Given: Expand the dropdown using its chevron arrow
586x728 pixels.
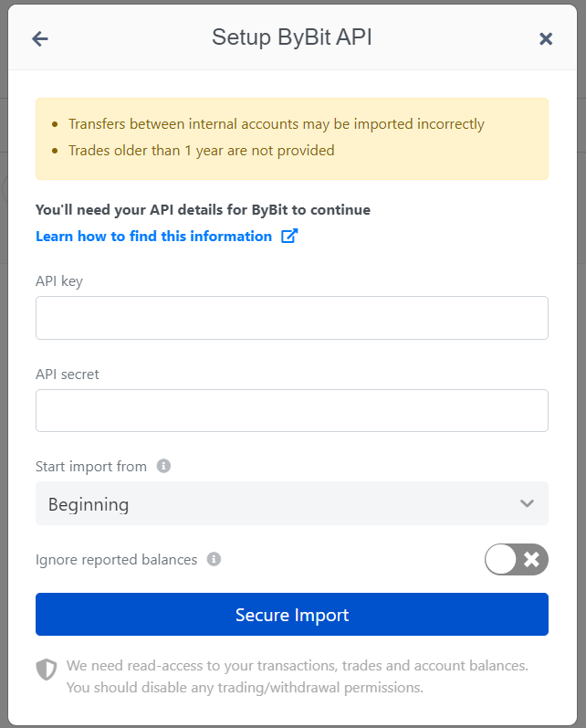Looking at the screenshot, I should click(527, 503).
